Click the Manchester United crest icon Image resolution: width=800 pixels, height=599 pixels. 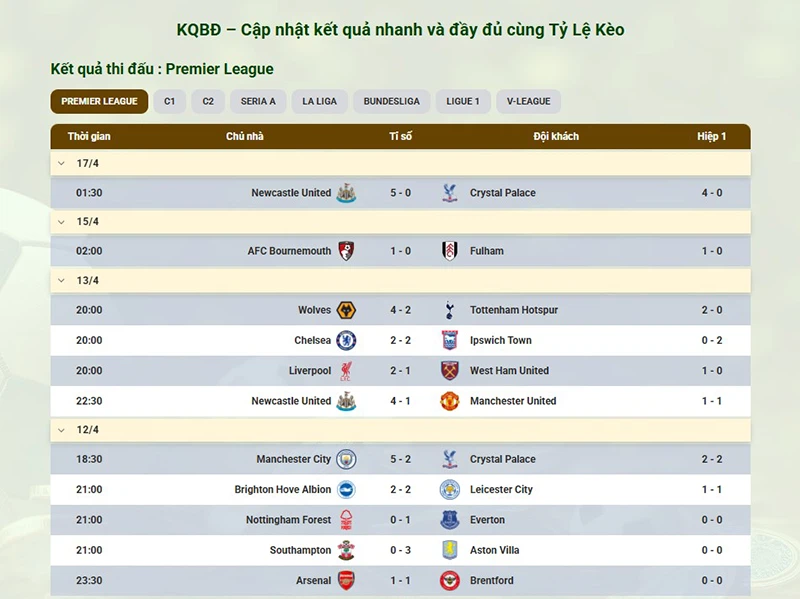point(449,401)
